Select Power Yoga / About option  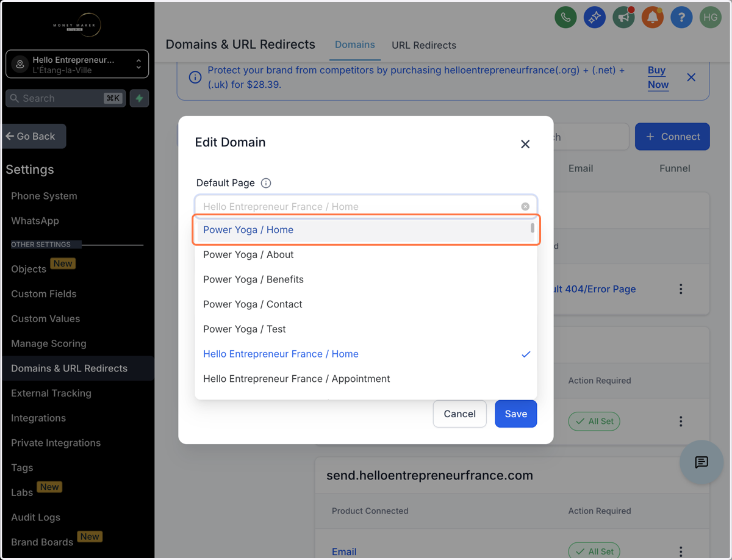click(x=366, y=255)
